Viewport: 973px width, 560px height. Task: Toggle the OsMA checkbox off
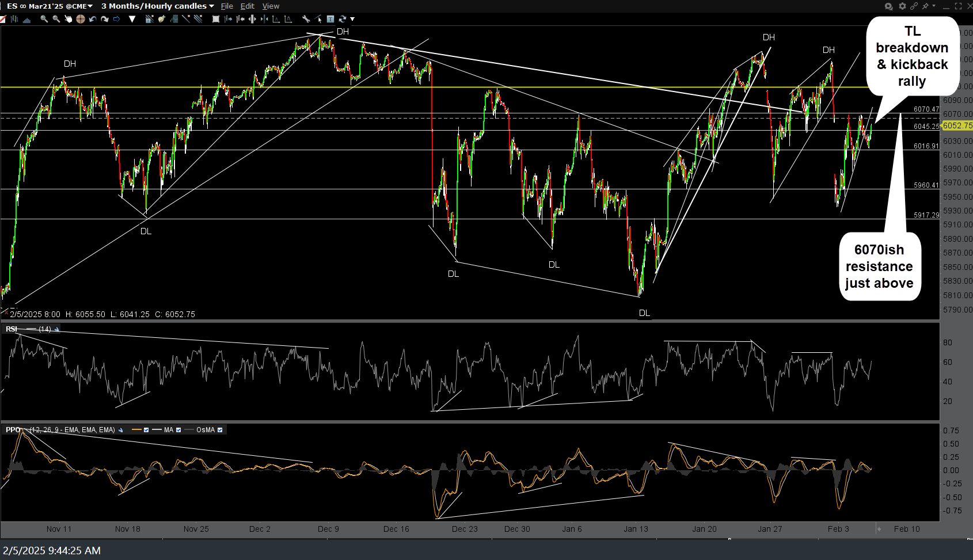click(220, 430)
